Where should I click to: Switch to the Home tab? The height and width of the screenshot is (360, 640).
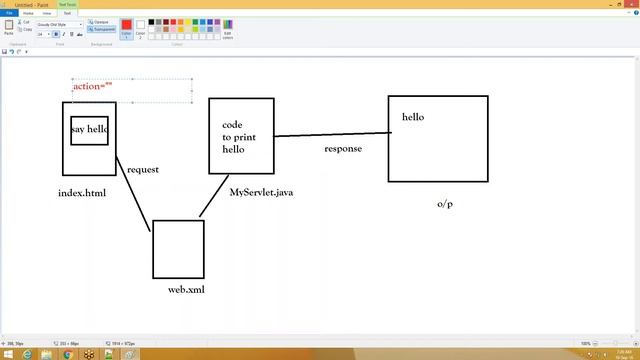(28, 13)
